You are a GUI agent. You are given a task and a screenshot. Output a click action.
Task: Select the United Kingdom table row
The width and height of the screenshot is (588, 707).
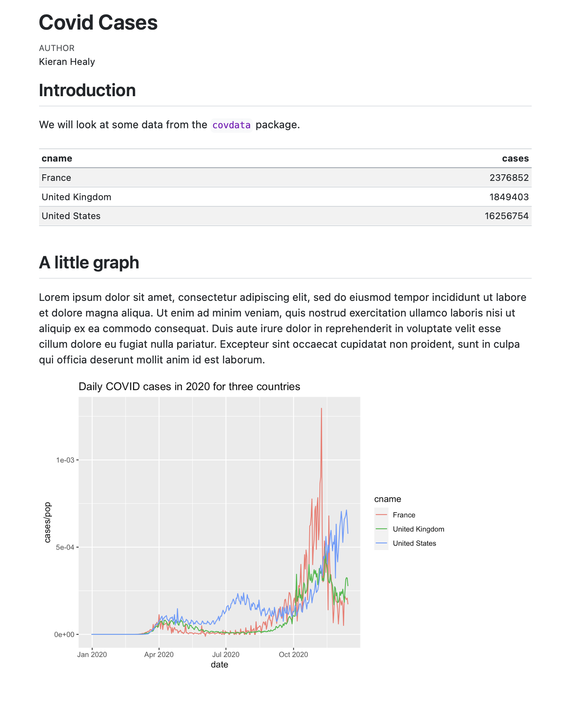(x=285, y=197)
